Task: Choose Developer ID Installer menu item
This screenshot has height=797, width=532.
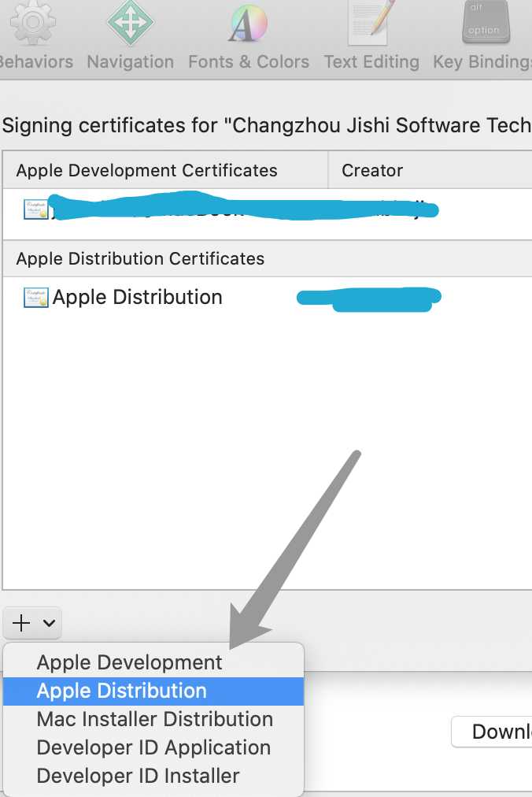Action: pyautogui.click(x=153, y=777)
